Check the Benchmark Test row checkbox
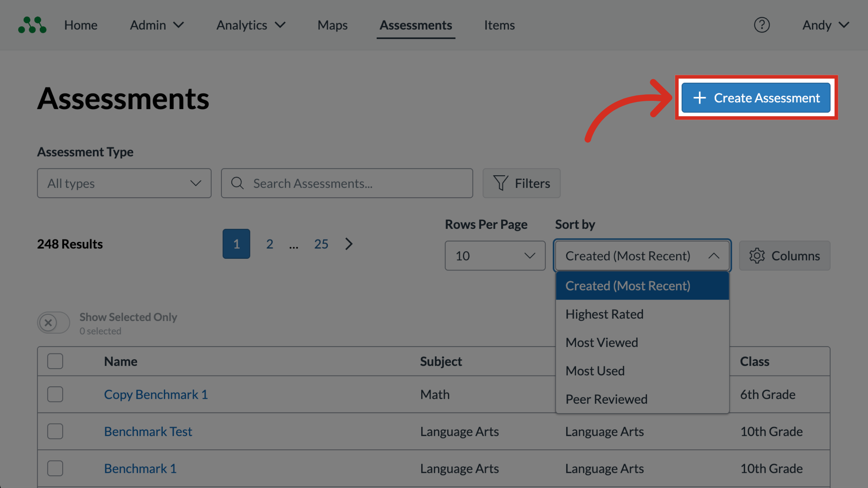 click(55, 431)
